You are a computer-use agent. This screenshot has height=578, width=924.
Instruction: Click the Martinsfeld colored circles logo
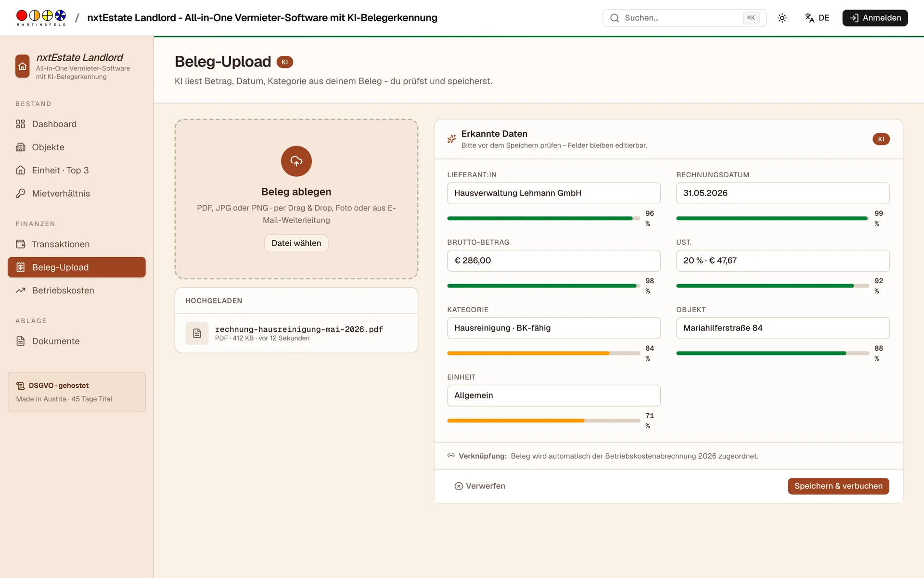(41, 17)
